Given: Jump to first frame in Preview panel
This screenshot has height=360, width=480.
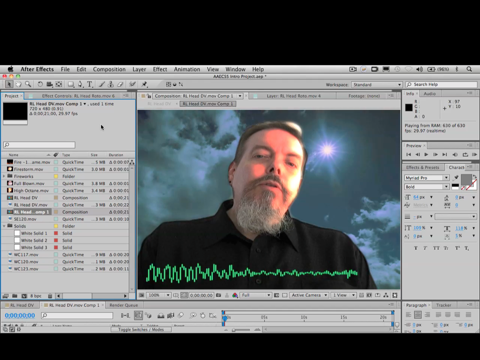Looking at the screenshot, I should point(409,155).
